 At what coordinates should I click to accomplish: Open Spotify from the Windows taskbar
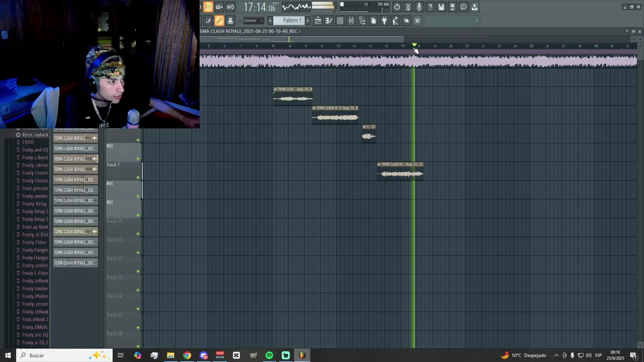269,355
